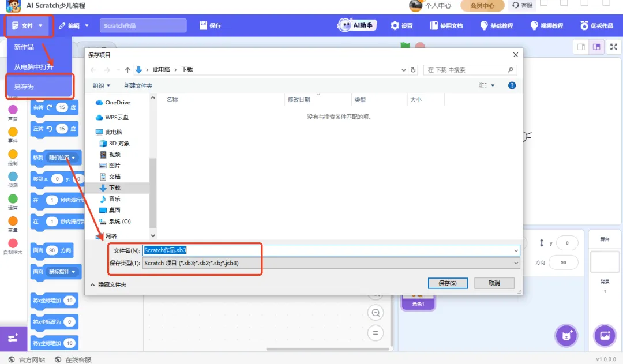Select the 控制 block category
The height and width of the screenshot is (364, 623).
[x=13, y=157]
